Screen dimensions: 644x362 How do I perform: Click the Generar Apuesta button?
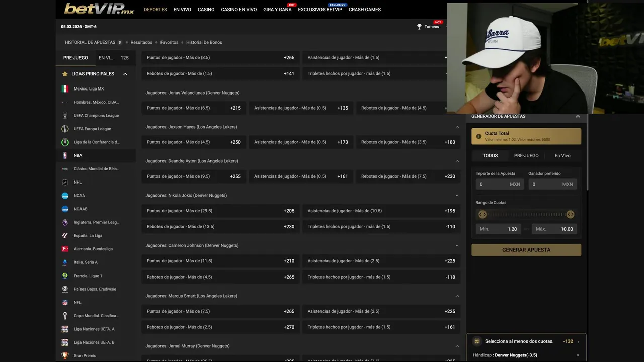(x=526, y=250)
